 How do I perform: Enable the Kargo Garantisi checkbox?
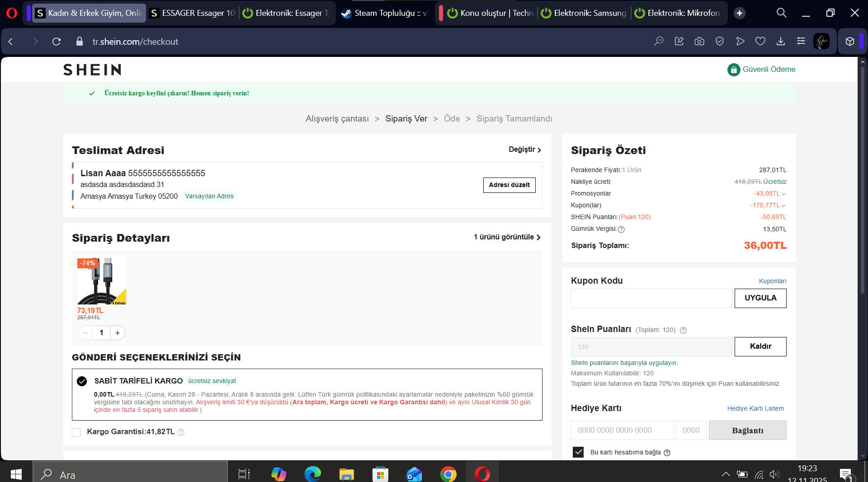coord(76,432)
